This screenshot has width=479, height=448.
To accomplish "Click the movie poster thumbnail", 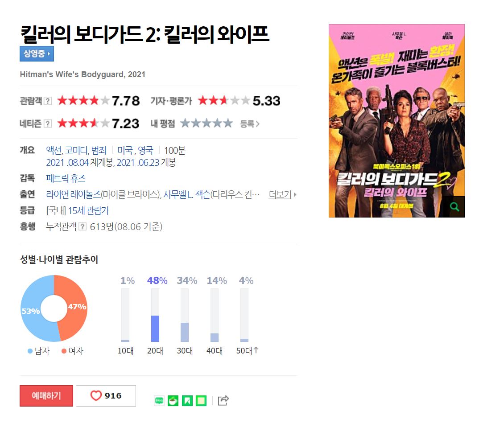I will point(396,121).
